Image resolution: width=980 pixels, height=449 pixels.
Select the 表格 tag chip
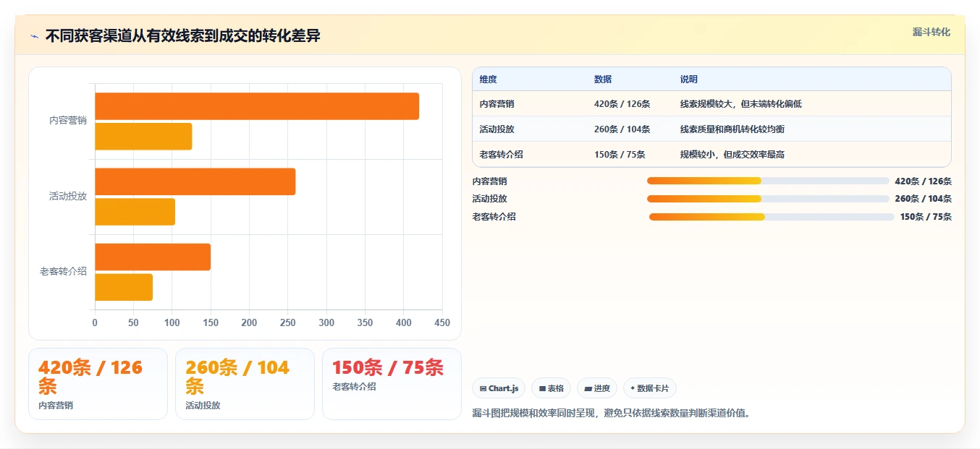coord(551,388)
